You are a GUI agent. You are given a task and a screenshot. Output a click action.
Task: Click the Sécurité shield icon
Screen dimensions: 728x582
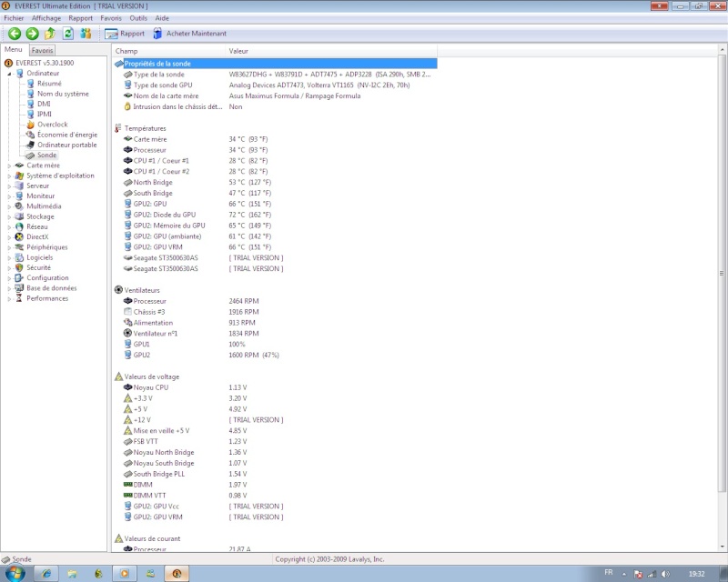tap(19, 267)
